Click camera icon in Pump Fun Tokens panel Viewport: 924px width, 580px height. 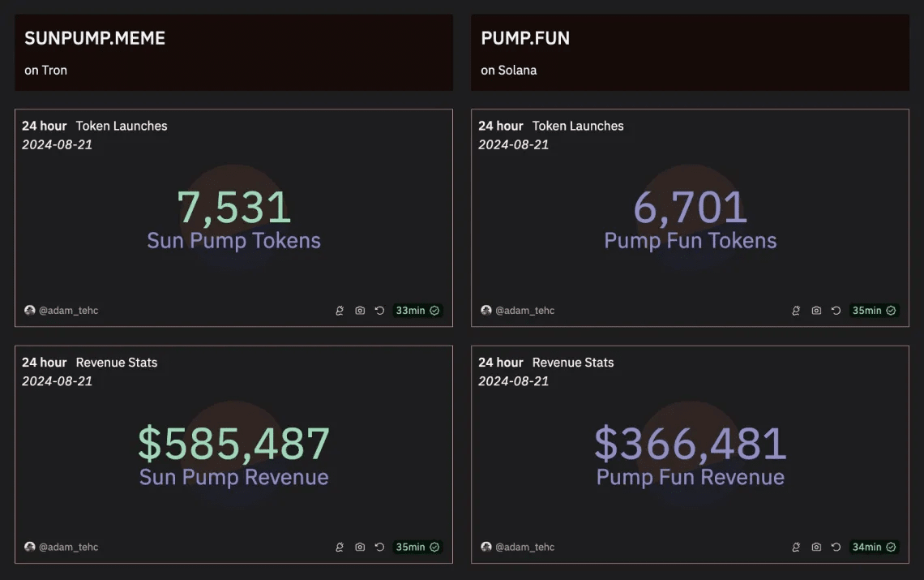tap(816, 311)
